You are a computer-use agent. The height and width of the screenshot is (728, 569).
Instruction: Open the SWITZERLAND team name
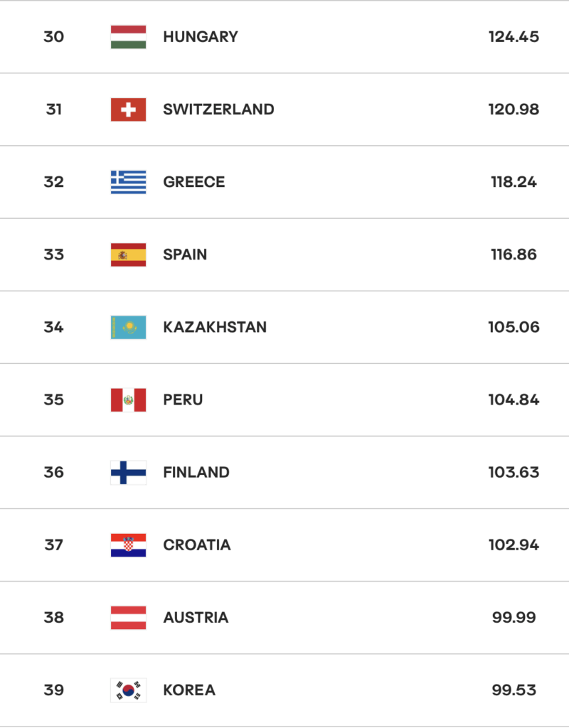pyautogui.click(x=218, y=109)
